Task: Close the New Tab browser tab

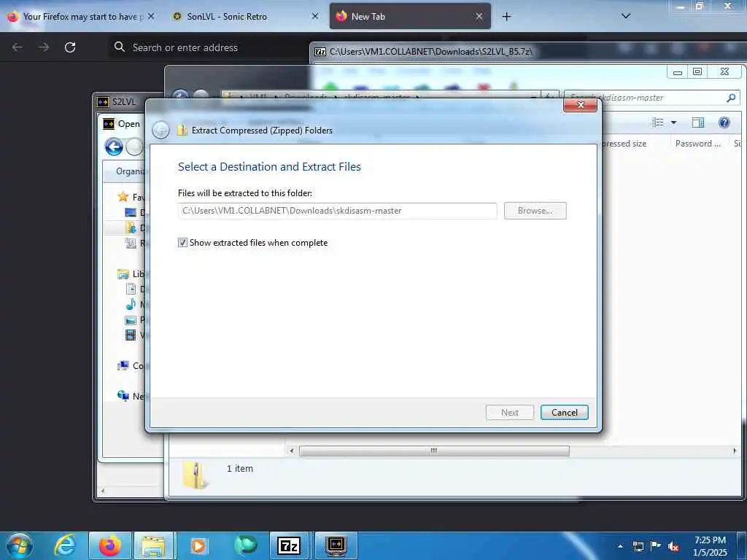Action: (x=479, y=16)
